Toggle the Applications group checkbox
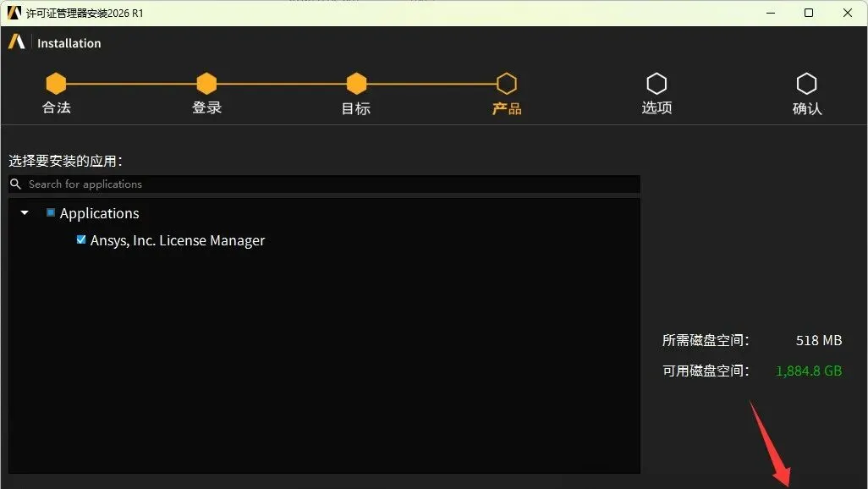 coord(51,212)
